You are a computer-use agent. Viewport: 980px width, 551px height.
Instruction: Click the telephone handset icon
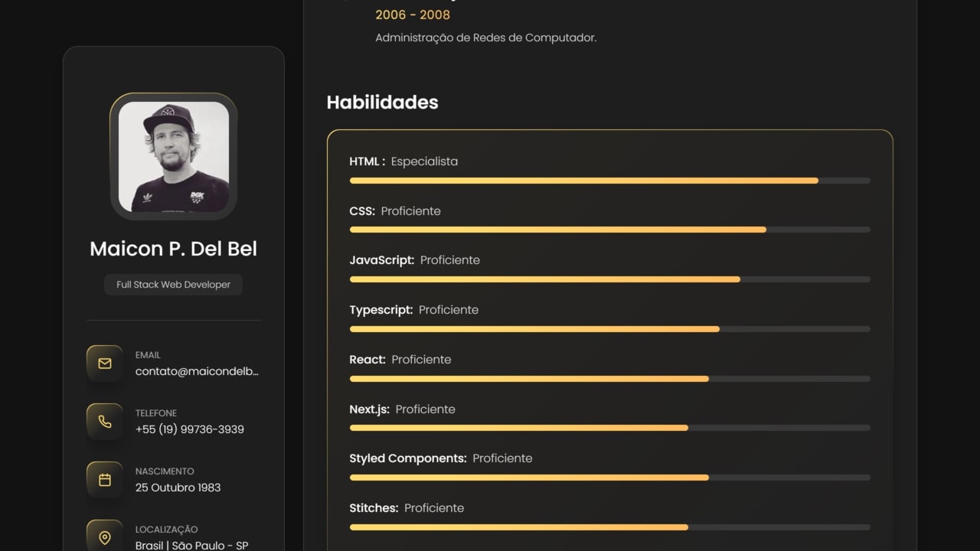(x=105, y=422)
